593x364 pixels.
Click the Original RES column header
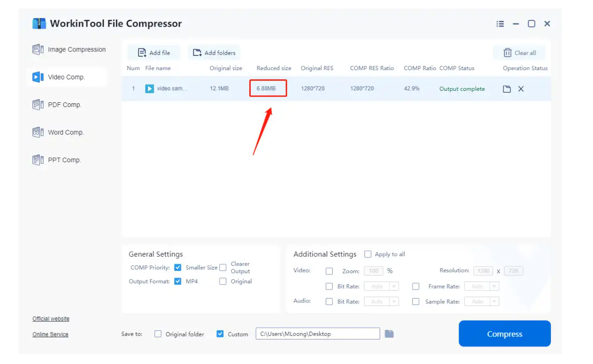[317, 68]
